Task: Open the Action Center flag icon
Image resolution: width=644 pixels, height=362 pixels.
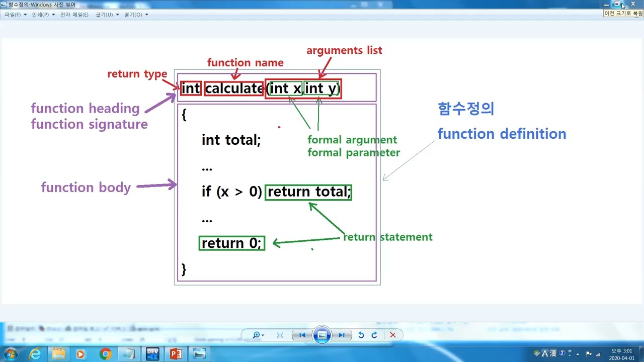Action: pyautogui.click(x=588, y=354)
